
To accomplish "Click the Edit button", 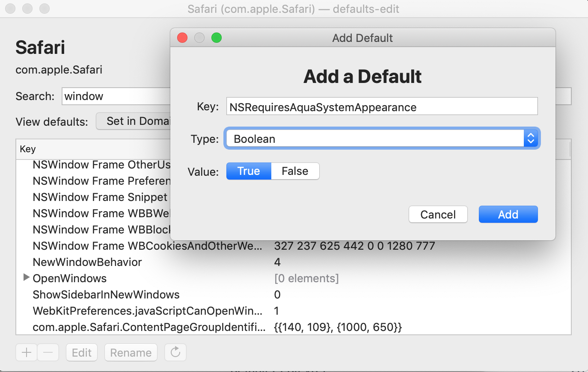I will [82, 352].
